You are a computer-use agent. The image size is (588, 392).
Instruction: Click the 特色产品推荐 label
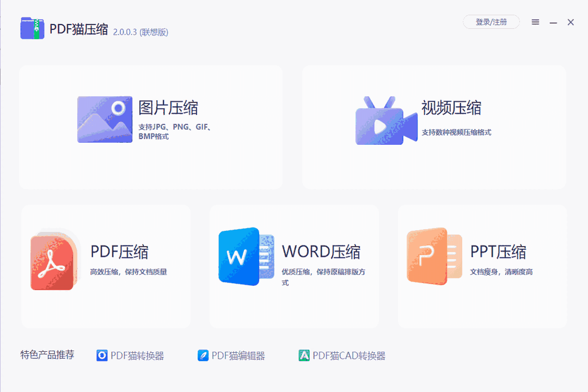pos(47,354)
